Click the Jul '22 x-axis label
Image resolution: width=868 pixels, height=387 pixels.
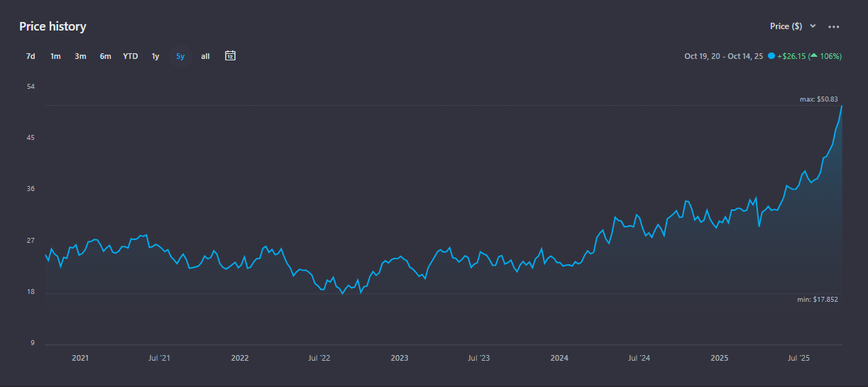319,358
